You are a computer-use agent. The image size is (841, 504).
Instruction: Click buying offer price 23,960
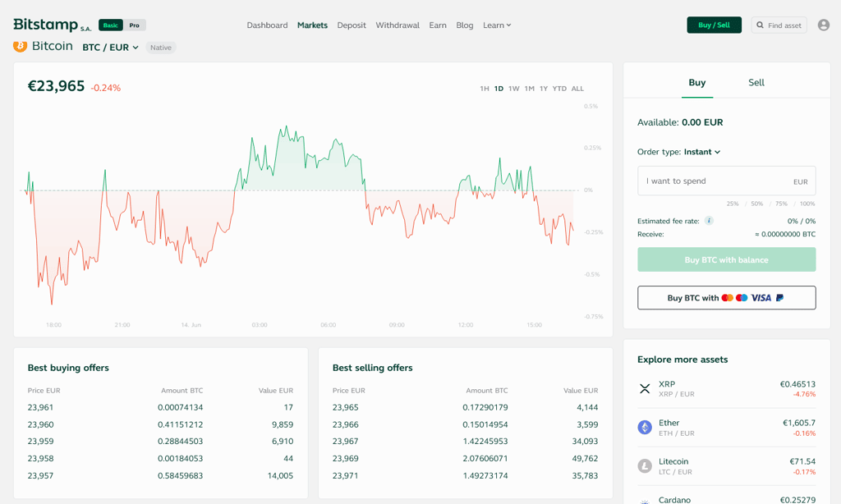[x=40, y=424]
